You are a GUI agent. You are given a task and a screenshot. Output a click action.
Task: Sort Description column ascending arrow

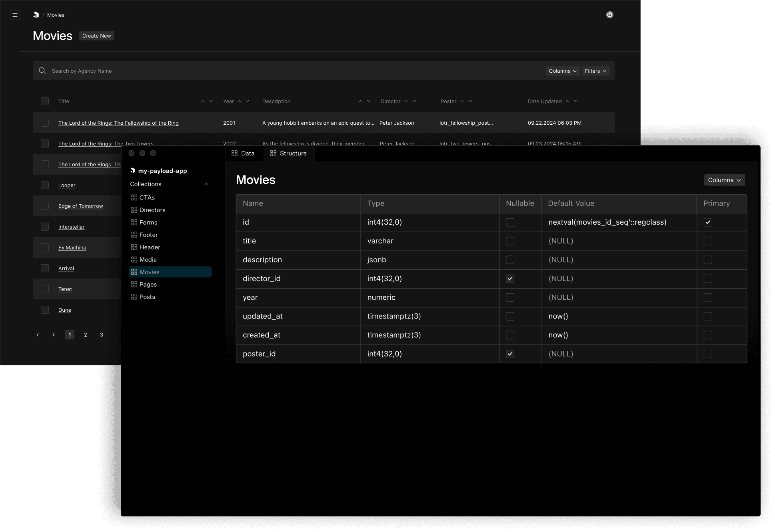360,101
